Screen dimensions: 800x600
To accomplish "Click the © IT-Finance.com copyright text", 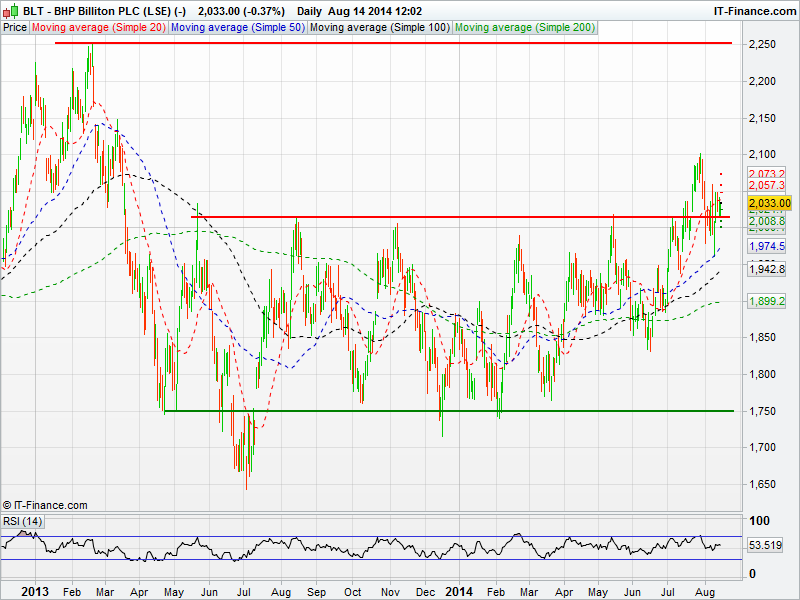I will coord(45,506).
